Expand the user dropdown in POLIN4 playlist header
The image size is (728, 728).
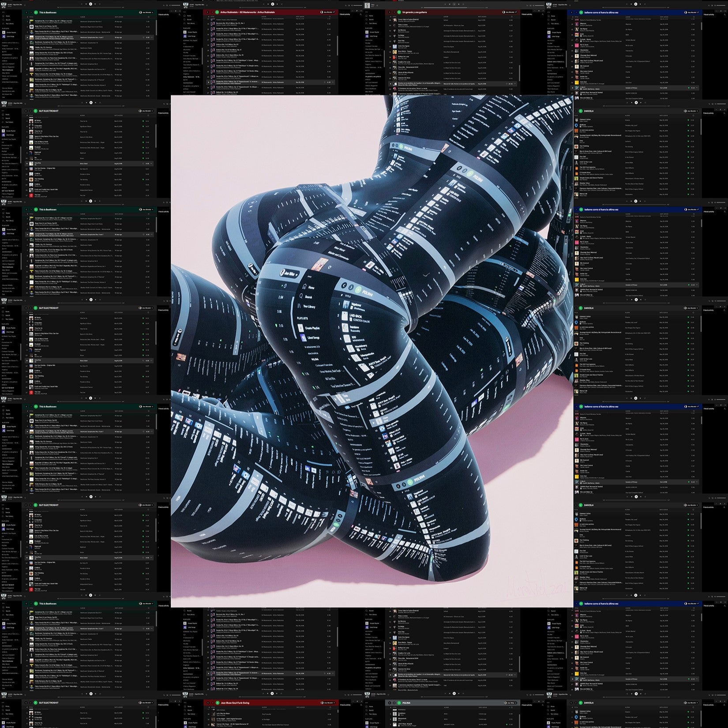(x=509, y=703)
